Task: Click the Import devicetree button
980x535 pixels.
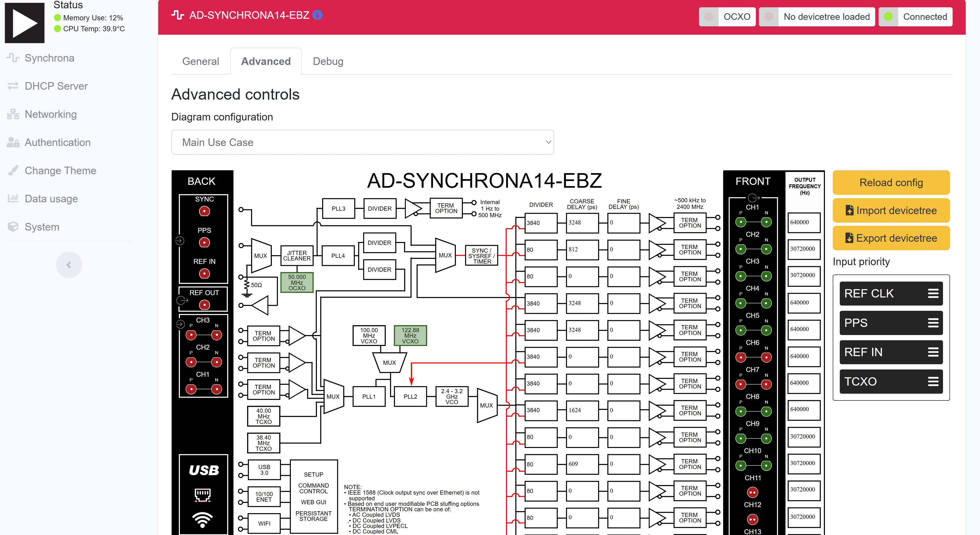Action: point(891,210)
